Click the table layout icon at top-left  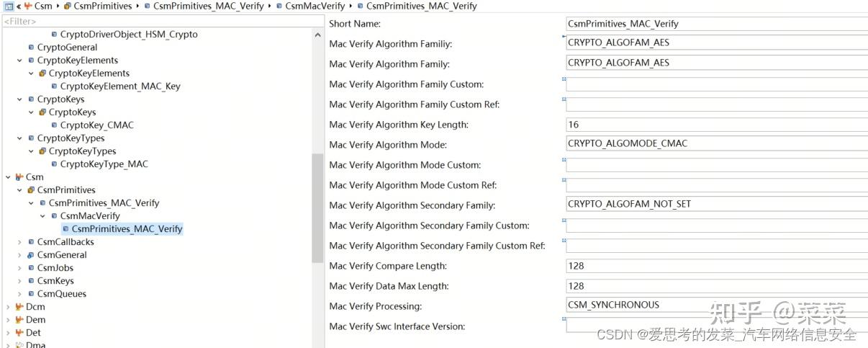coord(8,6)
